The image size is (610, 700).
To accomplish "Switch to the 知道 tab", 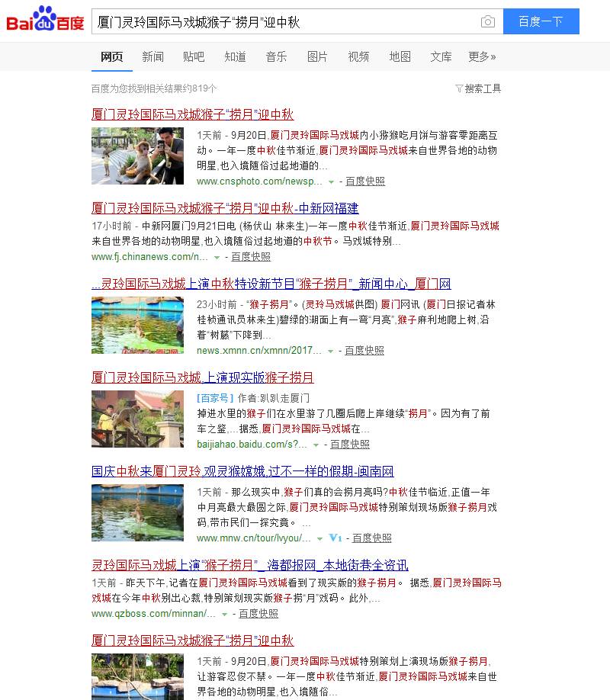I will pyautogui.click(x=235, y=56).
